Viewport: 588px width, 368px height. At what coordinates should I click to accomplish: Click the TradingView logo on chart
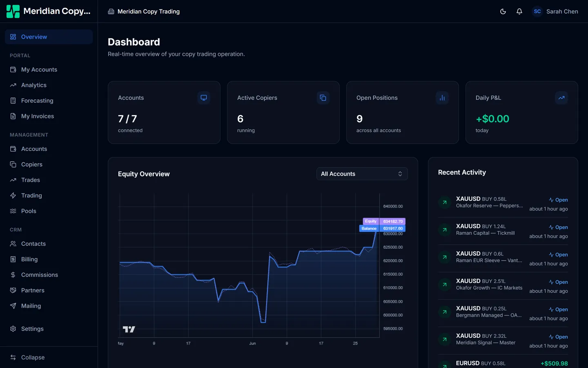point(129,329)
